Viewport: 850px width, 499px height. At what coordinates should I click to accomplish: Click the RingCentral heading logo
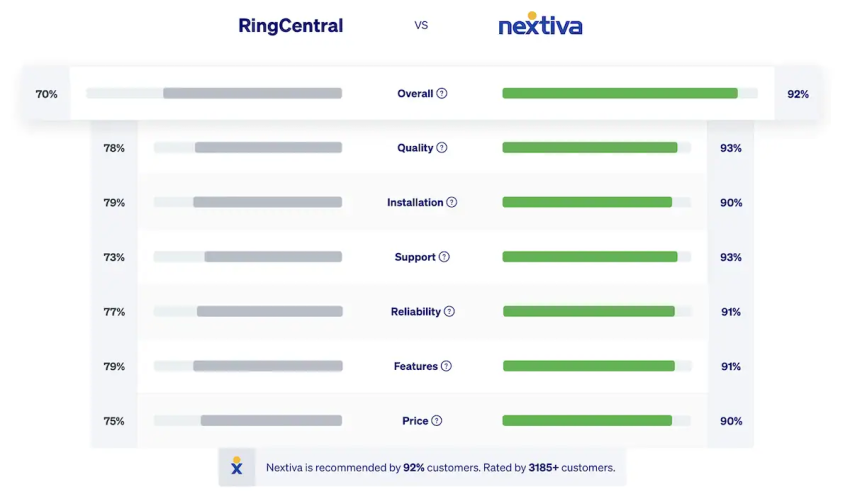tap(291, 25)
